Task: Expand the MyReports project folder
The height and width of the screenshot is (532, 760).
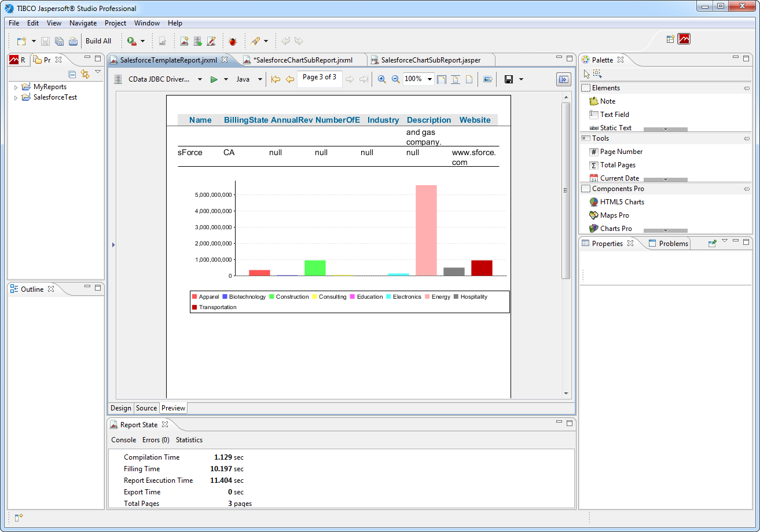Action: [16, 87]
